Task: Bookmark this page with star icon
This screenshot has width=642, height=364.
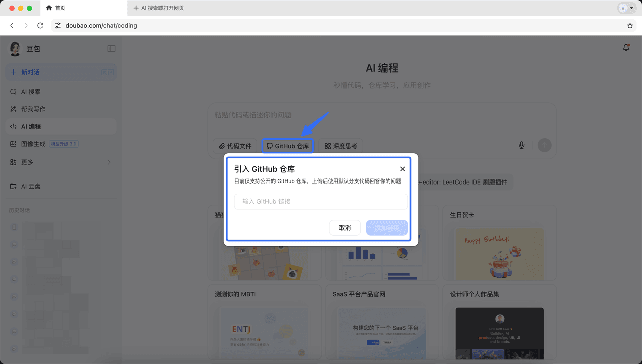Action: 630,26
